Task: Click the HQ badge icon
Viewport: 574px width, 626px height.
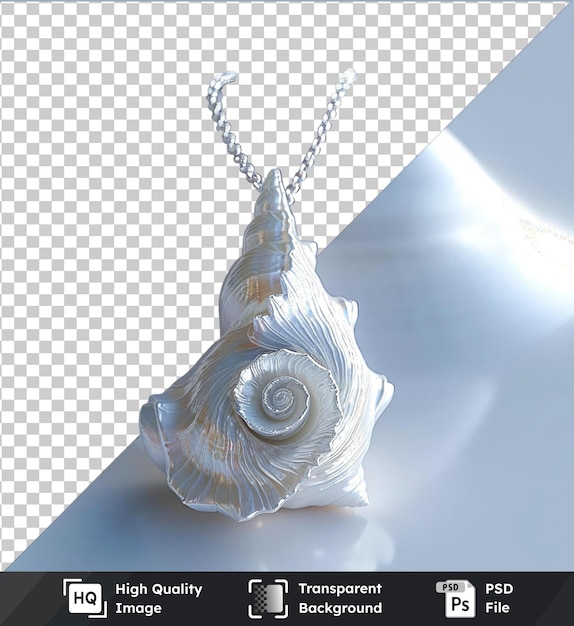Action: point(85,598)
